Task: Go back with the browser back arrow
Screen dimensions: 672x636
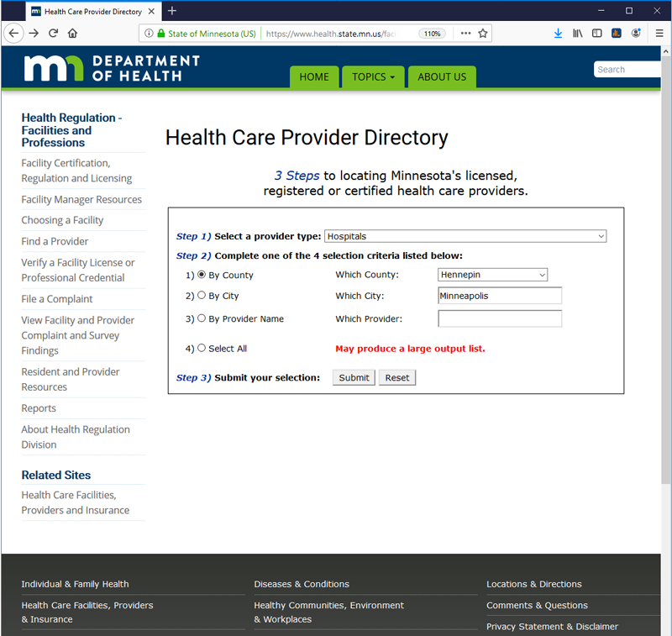Action: point(13,34)
